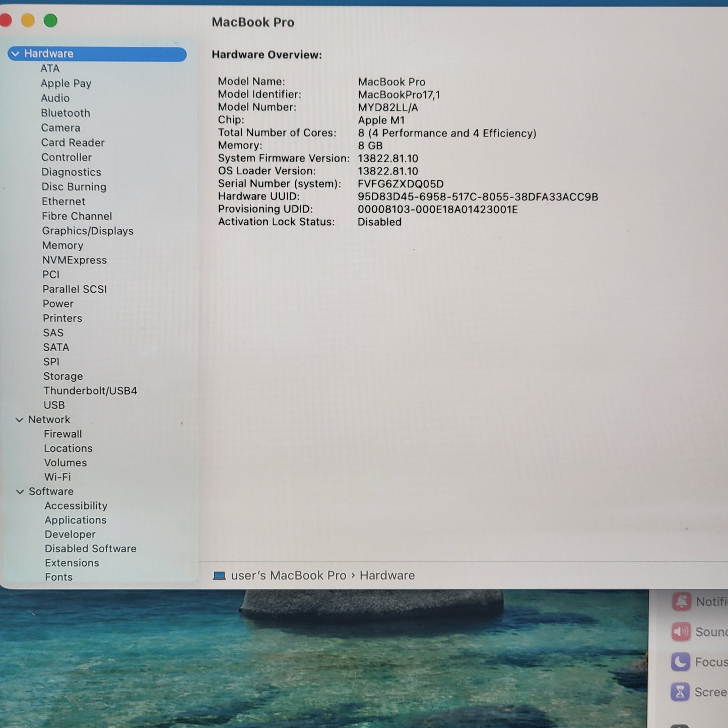
Task: Open Notifications icon in System Settings window
Action: pyautogui.click(x=681, y=602)
